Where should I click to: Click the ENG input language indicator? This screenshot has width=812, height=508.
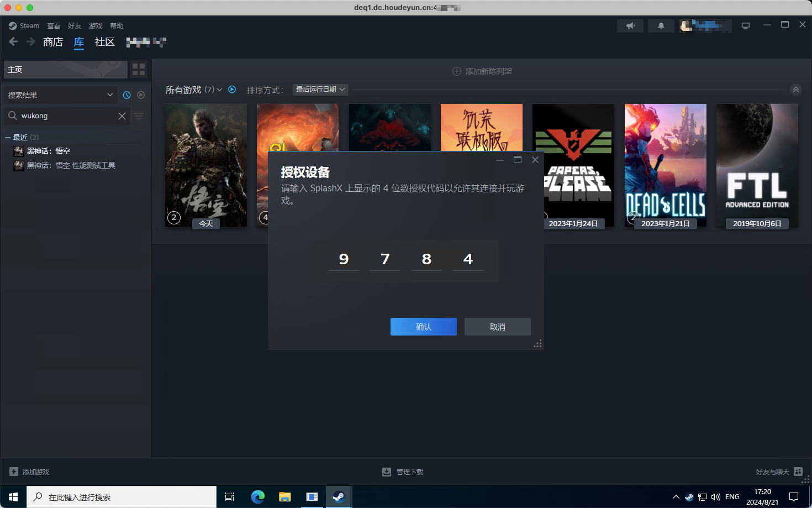click(732, 497)
